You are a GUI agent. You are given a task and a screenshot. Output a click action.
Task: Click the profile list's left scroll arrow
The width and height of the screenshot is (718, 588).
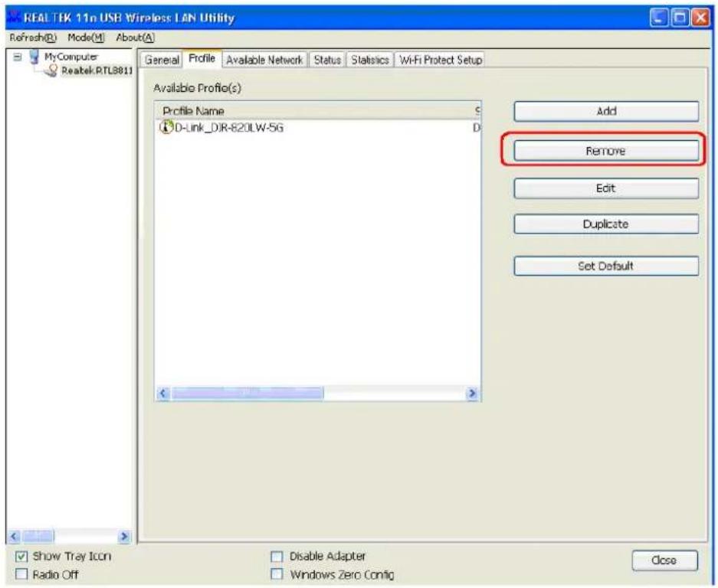[163, 393]
